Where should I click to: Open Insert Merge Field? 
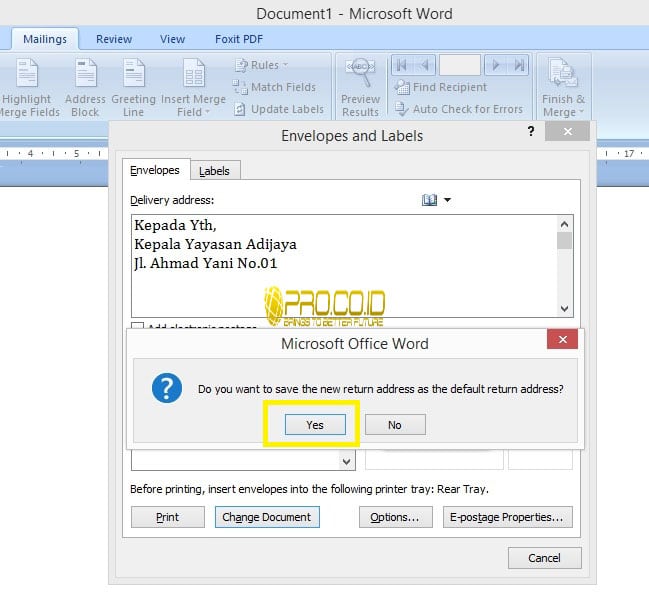[x=193, y=88]
